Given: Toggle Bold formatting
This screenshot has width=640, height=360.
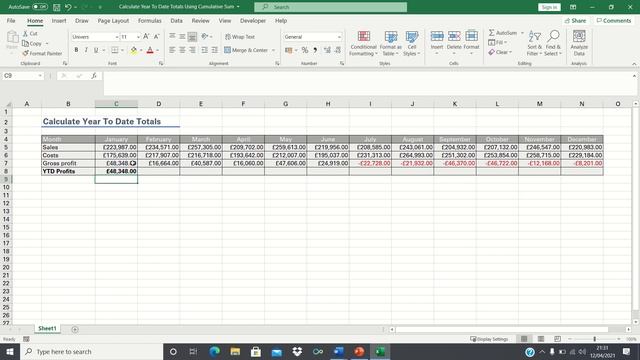Looking at the screenshot, I should click(76, 50).
